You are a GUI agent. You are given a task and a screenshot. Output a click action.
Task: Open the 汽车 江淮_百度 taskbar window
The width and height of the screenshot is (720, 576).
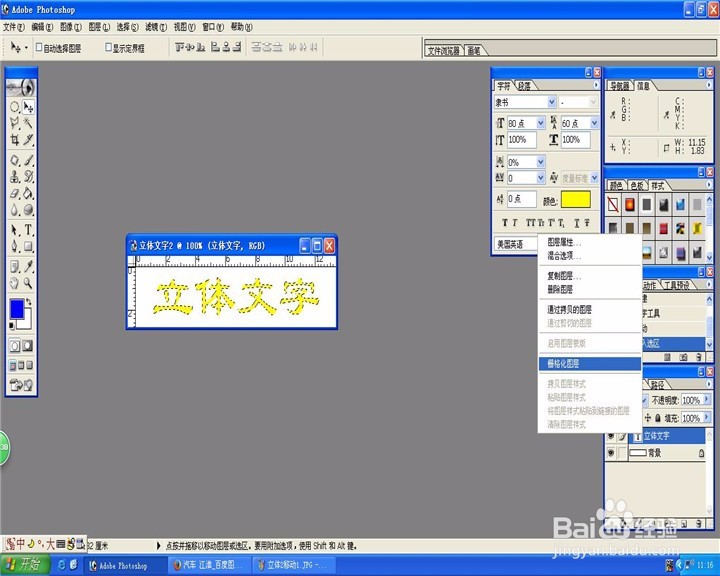210,565
